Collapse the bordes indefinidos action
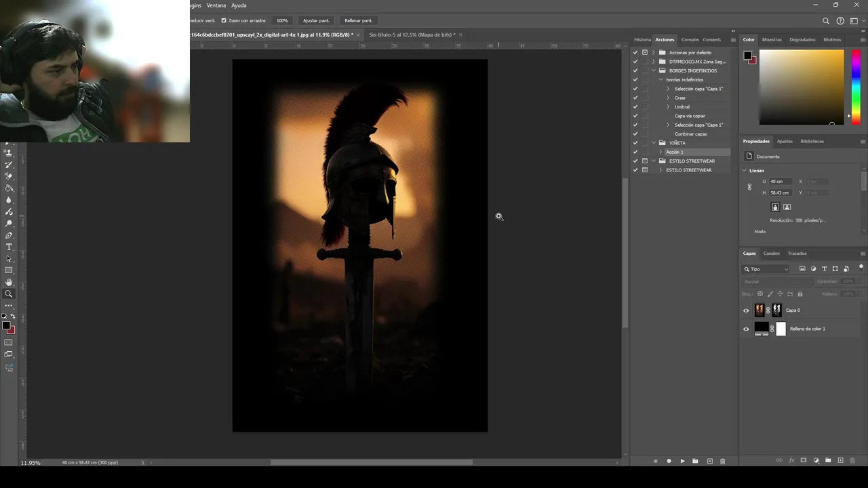The height and width of the screenshot is (488, 868). (x=661, y=80)
